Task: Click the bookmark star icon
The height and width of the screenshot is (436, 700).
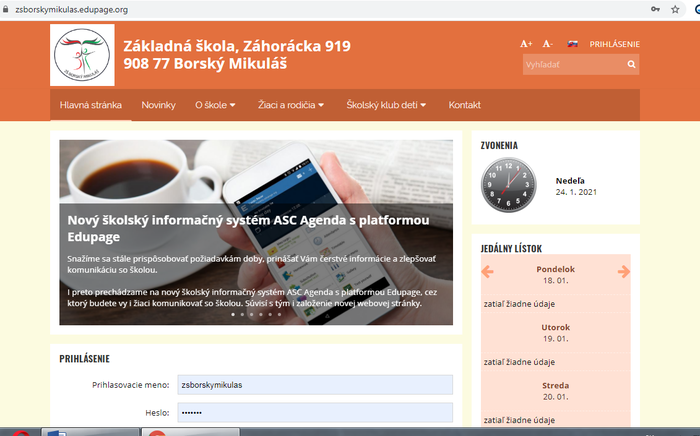Action: tap(676, 9)
